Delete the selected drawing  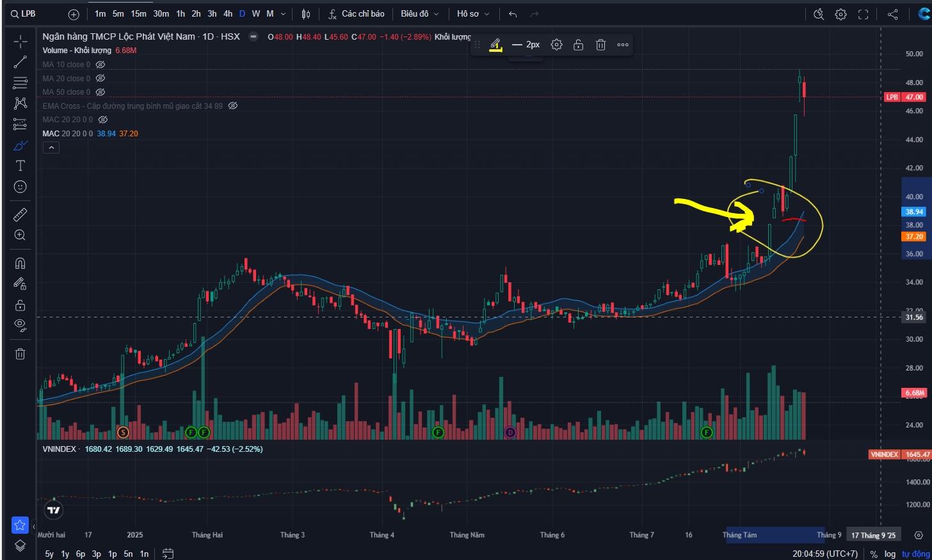point(600,45)
